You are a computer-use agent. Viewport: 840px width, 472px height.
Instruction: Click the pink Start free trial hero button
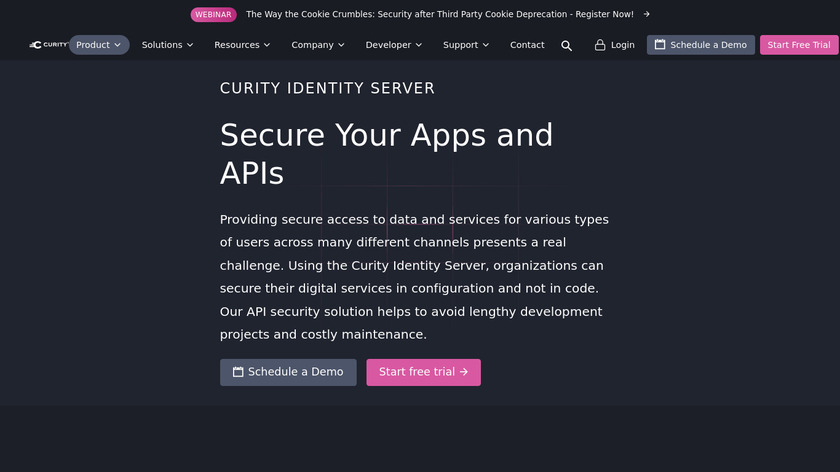click(x=423, y=372)
